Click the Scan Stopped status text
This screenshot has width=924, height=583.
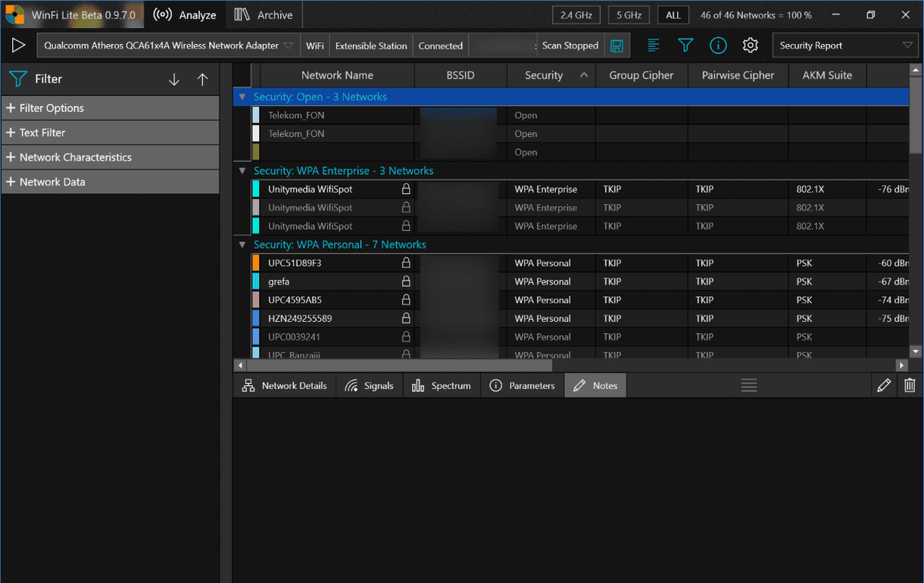click(x=570, y=45)
